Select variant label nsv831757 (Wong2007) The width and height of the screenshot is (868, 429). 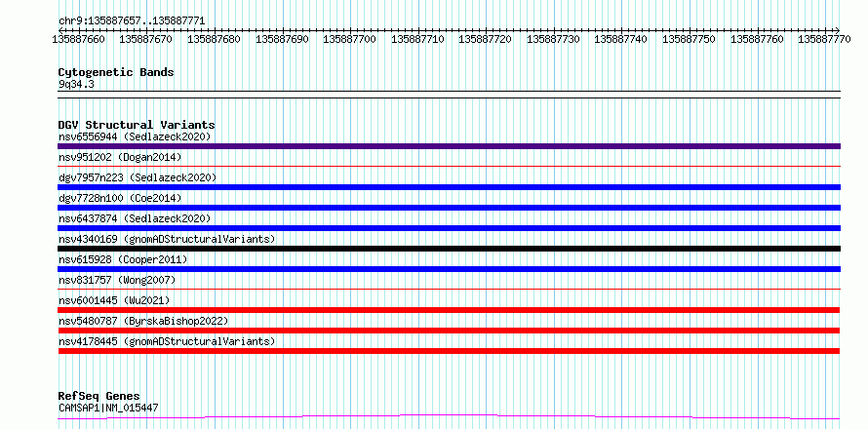(x=117, y=280)
